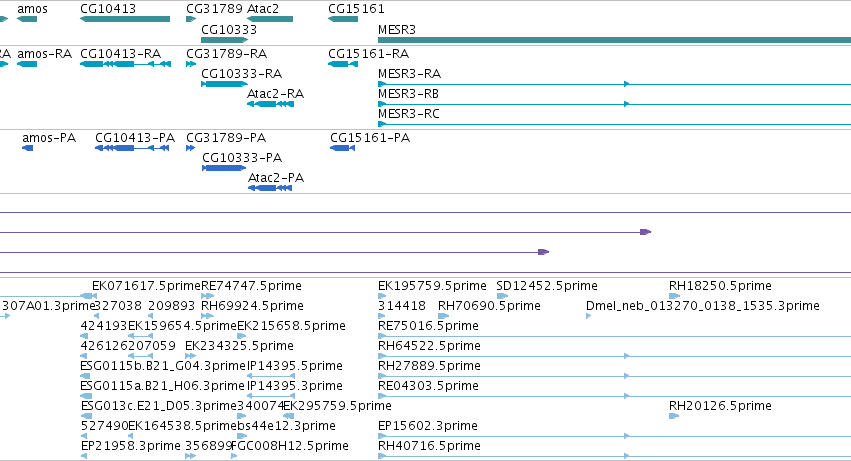The width and height of the screenshot is (851, 461).
Task: Select the MESR3-RA transcript line
Action: (x=614, y=84)
